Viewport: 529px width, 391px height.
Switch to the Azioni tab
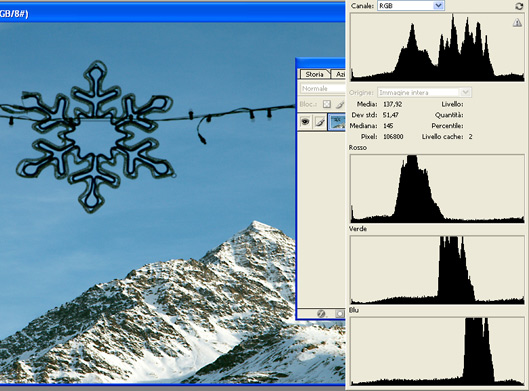pyautogui.click(x=339, y=74)
